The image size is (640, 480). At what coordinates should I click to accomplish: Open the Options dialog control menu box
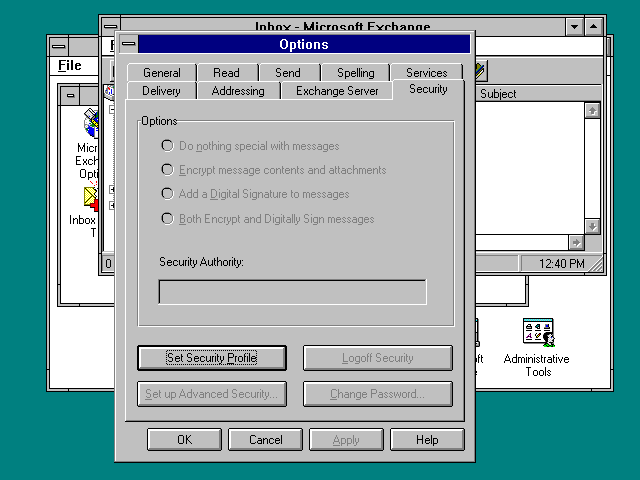coord(129,44)
